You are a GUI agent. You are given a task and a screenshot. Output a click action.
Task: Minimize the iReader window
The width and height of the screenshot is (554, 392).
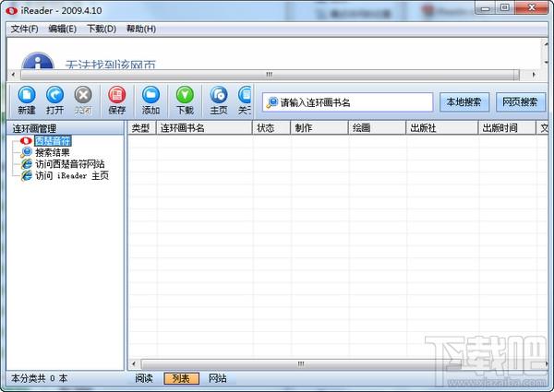click(486, 7)
